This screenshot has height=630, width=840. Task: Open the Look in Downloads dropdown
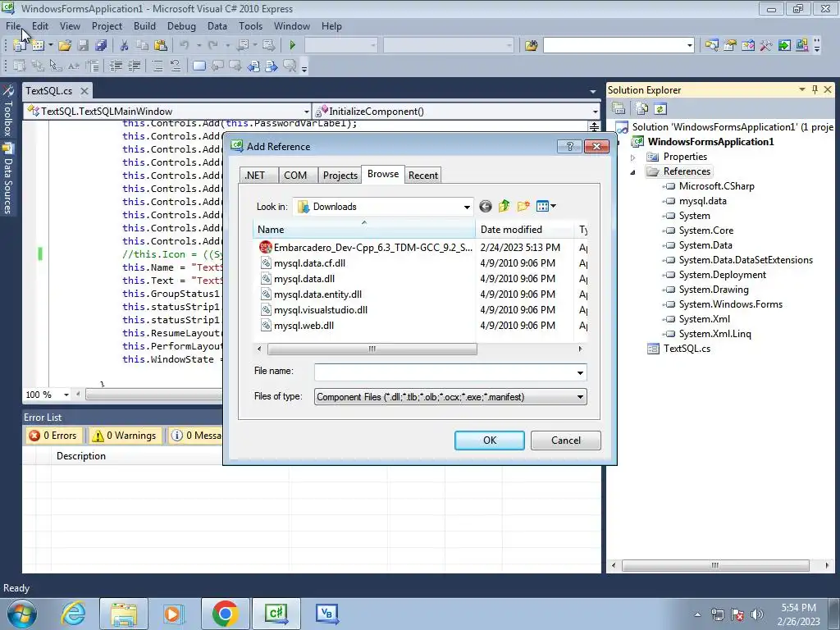click(467, 207)
